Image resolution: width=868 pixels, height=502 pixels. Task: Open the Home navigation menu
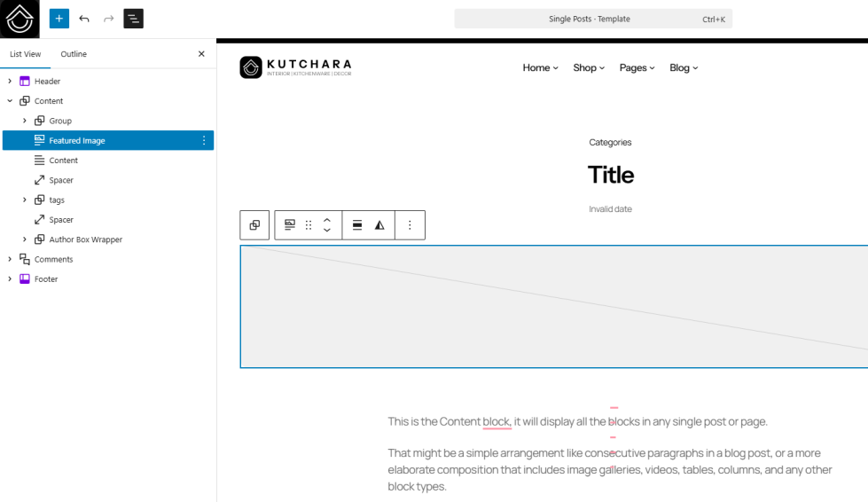coord(540,67)
